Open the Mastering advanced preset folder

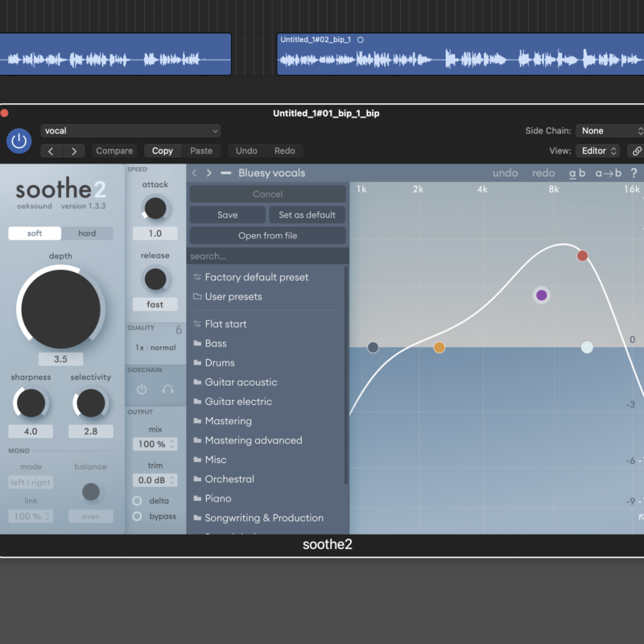[x=253, y=440]
